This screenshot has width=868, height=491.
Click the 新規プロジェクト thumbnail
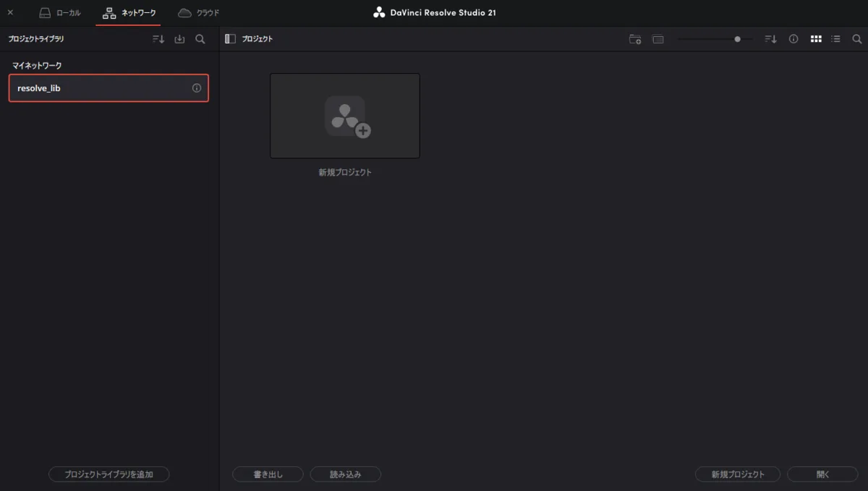[345, 116]
